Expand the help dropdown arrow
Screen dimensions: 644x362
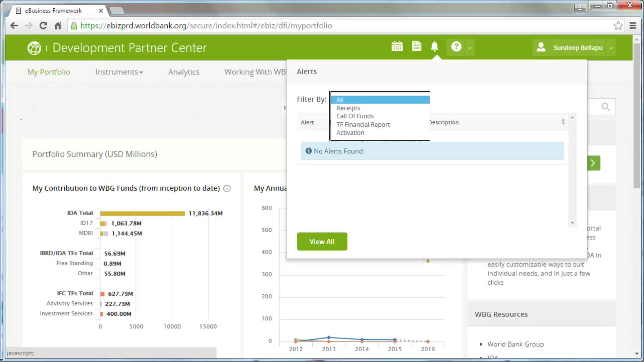click(470, 48)
